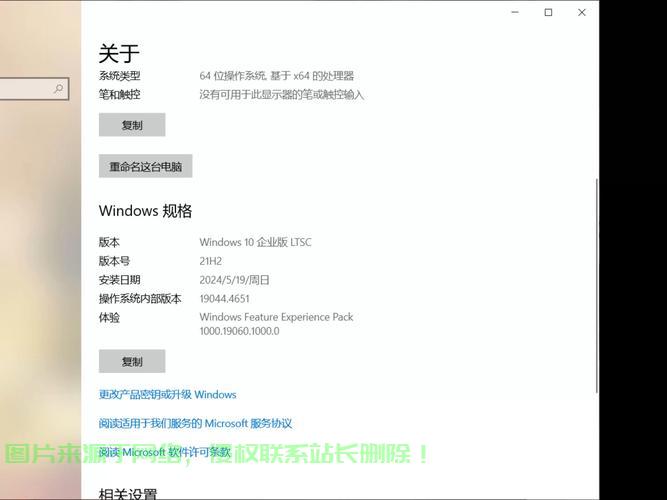Viewport: 667px width, 500px height.
Task: Click the Windows 规格 section heading
Action: (x=145, y=211)
